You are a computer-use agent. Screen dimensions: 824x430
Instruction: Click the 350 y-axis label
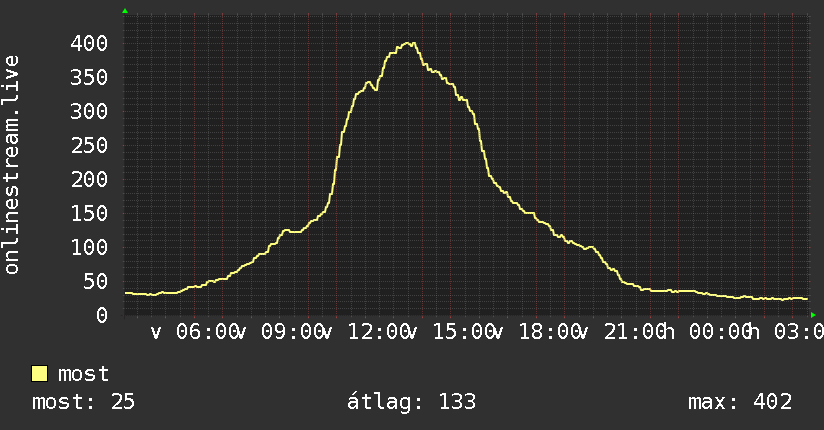coord(89,77)
